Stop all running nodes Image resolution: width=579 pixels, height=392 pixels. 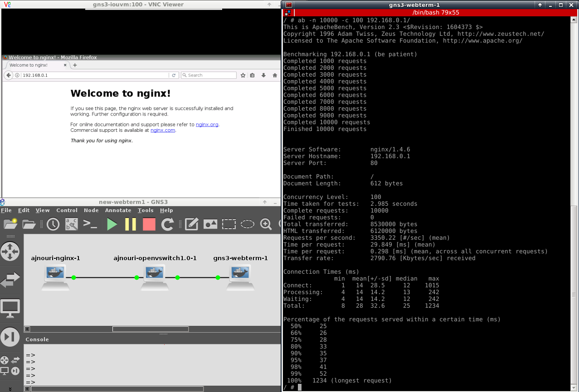click(x=149, y=224)
